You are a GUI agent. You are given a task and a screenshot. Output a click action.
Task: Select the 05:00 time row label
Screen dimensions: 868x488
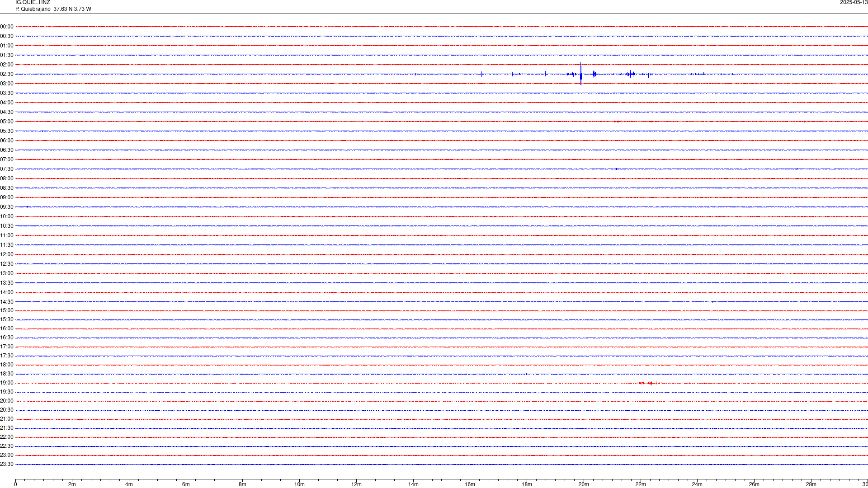pyautogui.click(x=7, y=122)
